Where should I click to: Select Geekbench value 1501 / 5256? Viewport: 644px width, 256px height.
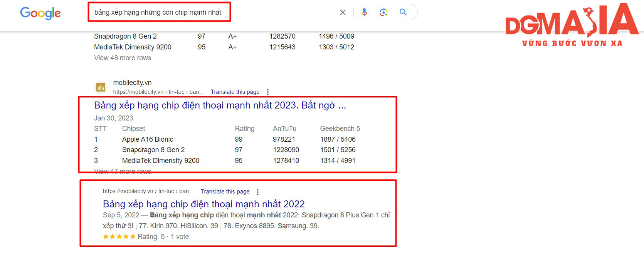pyautogui.click(x=338, y=150)
